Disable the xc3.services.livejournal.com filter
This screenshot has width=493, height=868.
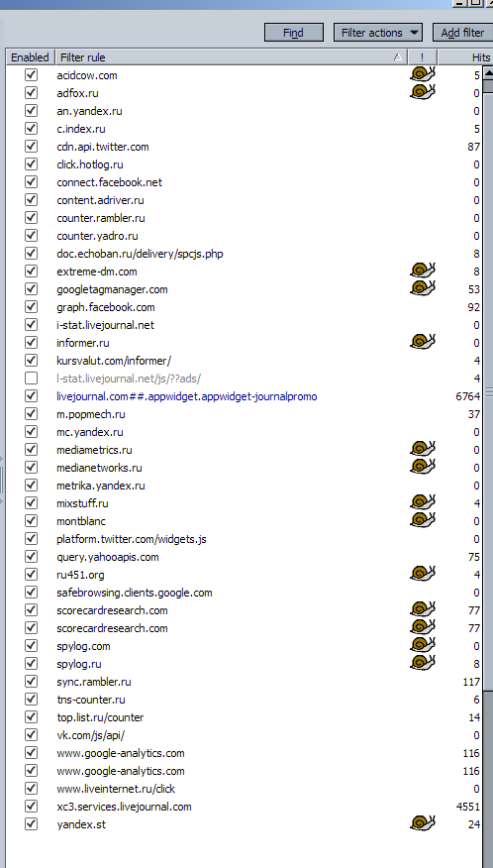click(x=31, y=806)
